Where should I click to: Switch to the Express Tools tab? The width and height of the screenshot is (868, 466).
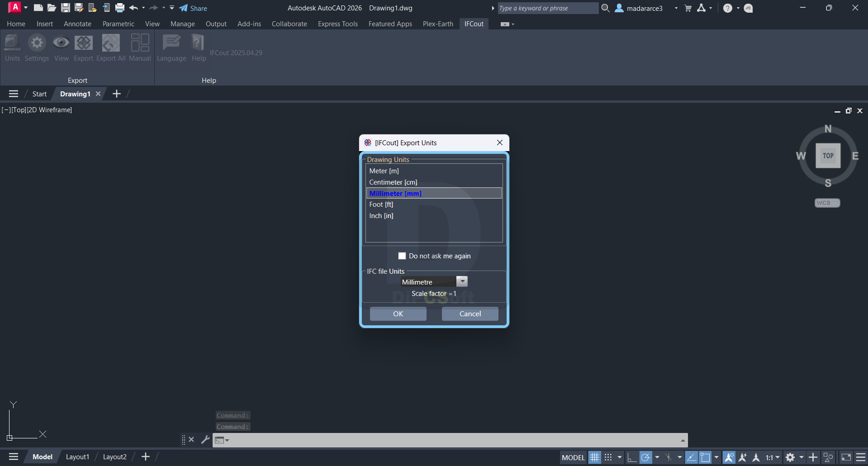click(337, 24)
